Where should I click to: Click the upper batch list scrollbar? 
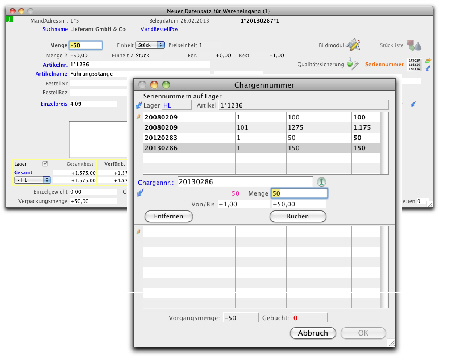pyautogui.click(x=384, y=143)
